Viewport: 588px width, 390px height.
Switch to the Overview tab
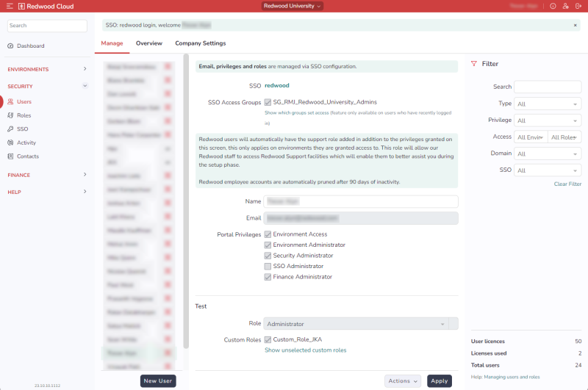point(148,43)
